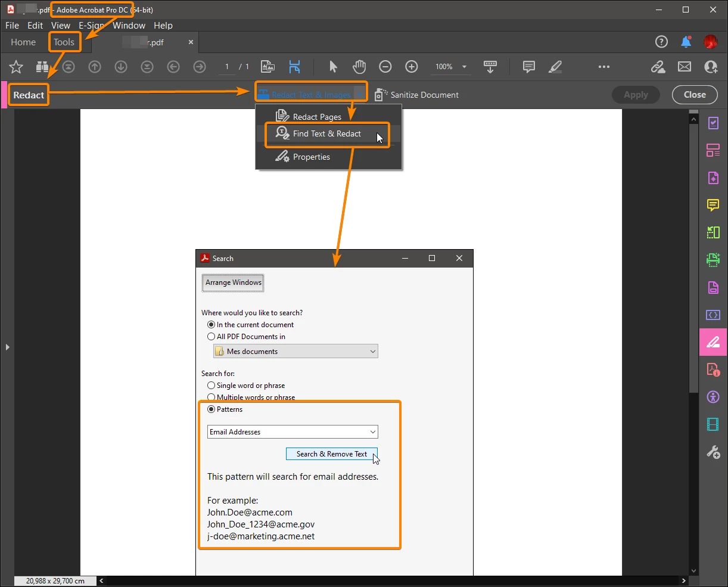Open the user profile avatar
Screen dimensions: 728x587
coord(710,42)
